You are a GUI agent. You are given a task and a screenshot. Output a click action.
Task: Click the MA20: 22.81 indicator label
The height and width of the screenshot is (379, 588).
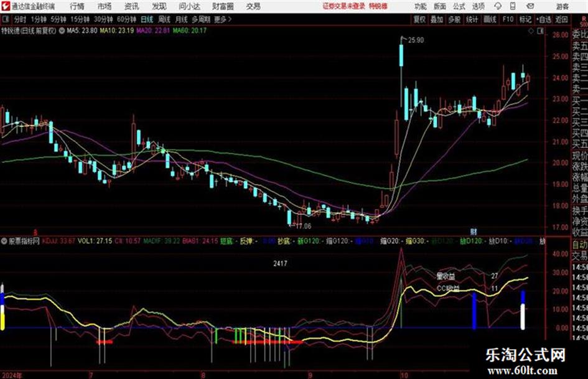[153, 30]
